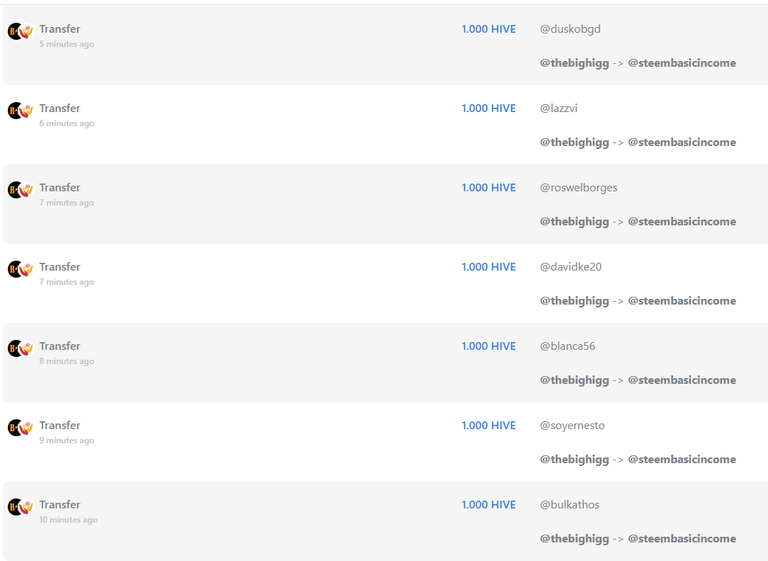Open the @lazzvi memo link
768x561 pixels.
click(x=558, y=108)
